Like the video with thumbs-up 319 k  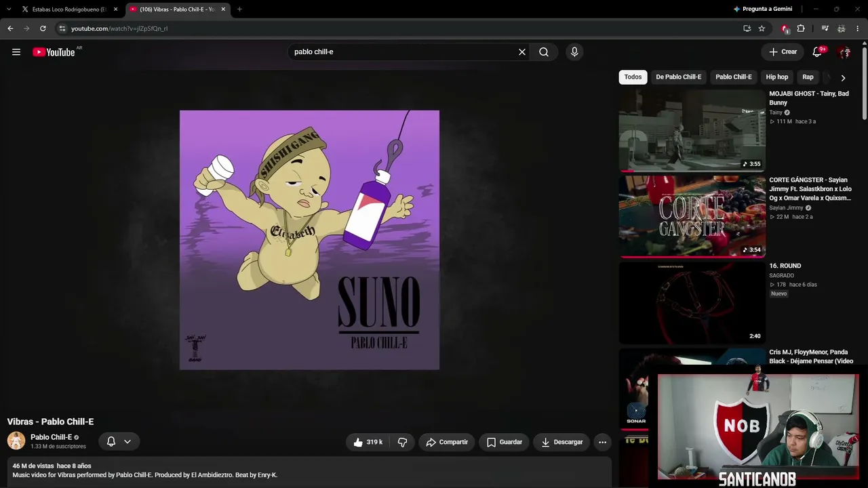[x=368, y=442]
